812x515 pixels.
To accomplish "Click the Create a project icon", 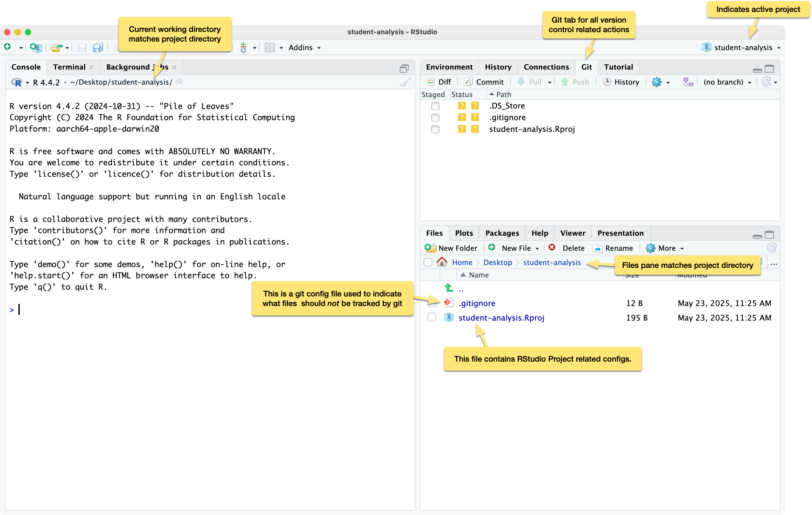I will [35, 47].
